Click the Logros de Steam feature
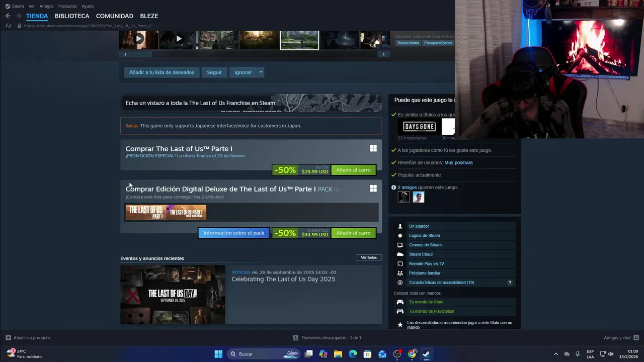Viewport: 644px width, 362px height. click(454, 235)
